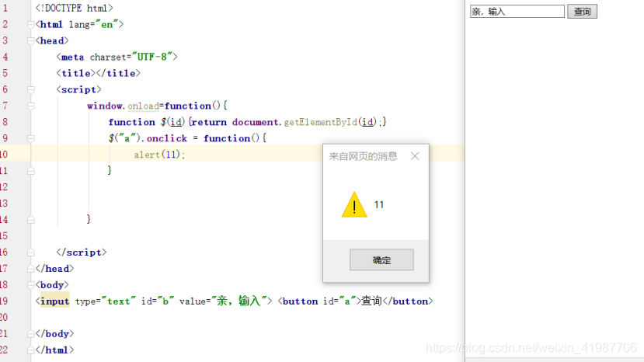This screenshot has height=362, width=644.
Task: Click the meta charset line
Action: [117, 57]
